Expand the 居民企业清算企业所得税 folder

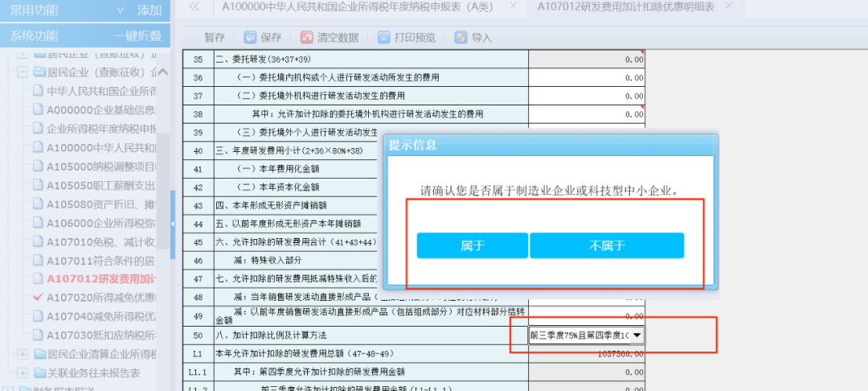click(x=23, y=354)
